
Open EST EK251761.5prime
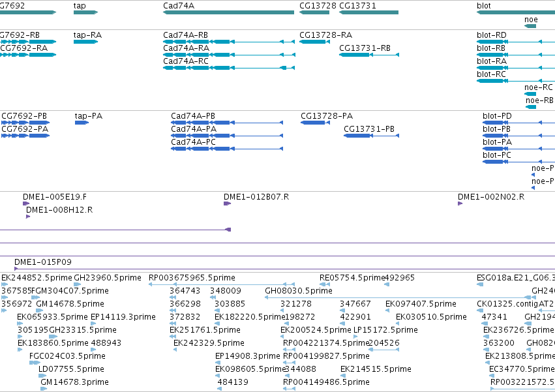205,329
